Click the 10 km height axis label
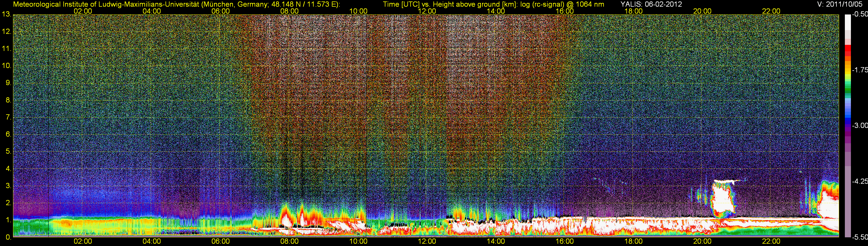The image size is (868, 246). [6, 66]
